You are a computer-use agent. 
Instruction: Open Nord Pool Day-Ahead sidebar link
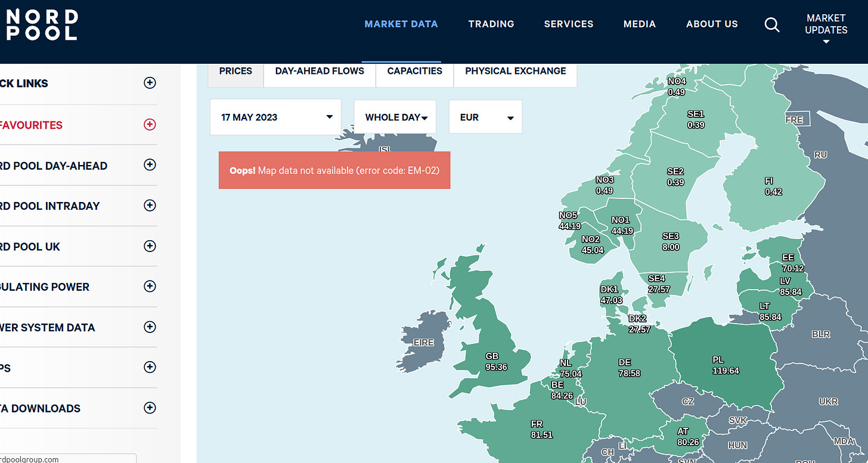pos(54,166)
